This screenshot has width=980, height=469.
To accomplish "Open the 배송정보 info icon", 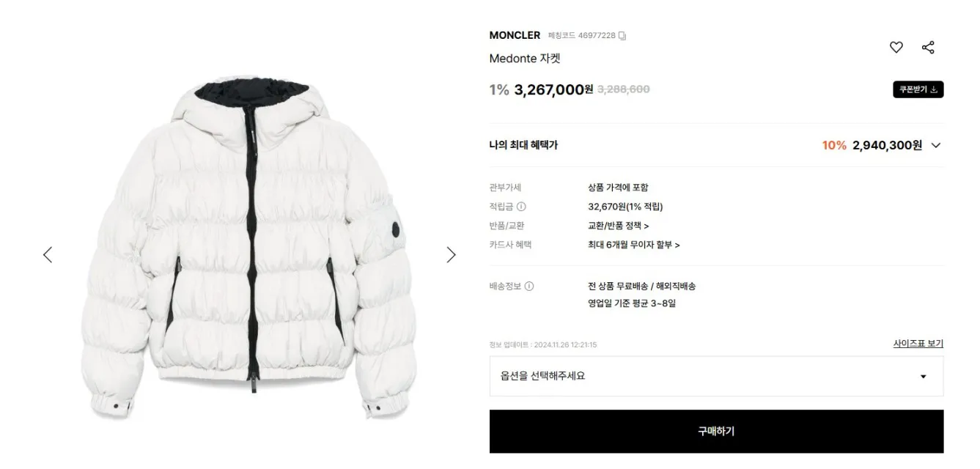I will coord(529,287).
